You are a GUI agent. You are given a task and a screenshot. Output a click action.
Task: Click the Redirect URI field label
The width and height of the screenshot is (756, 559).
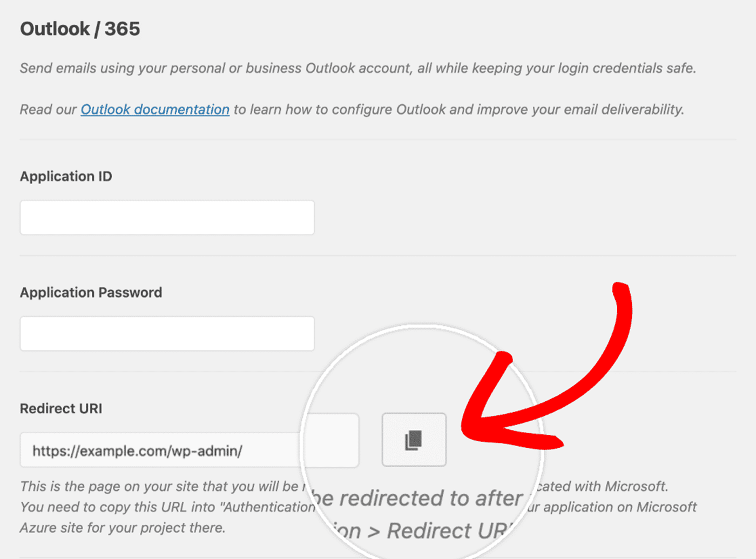(61, 409)
